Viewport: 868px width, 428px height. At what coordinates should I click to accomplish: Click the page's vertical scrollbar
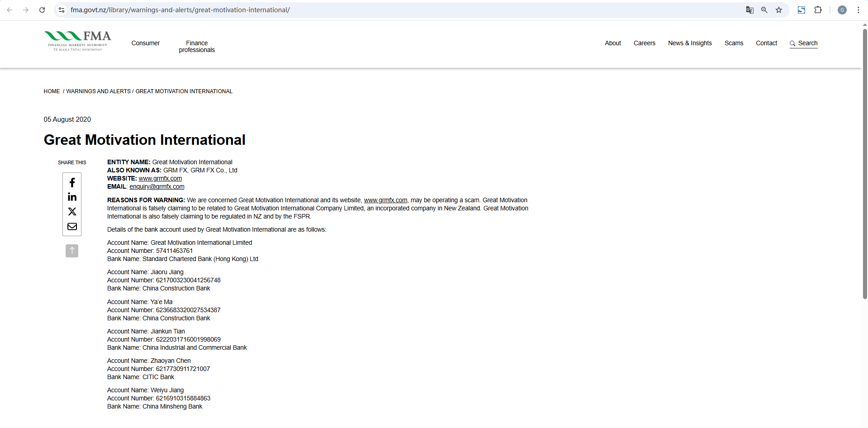(x=864, y=163)
